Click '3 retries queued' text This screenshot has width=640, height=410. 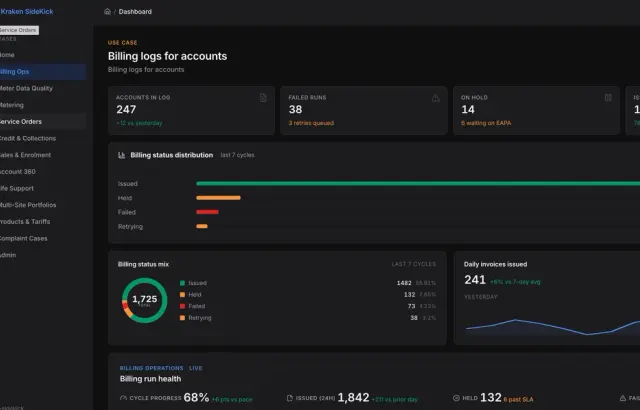[x=311, y=123]
